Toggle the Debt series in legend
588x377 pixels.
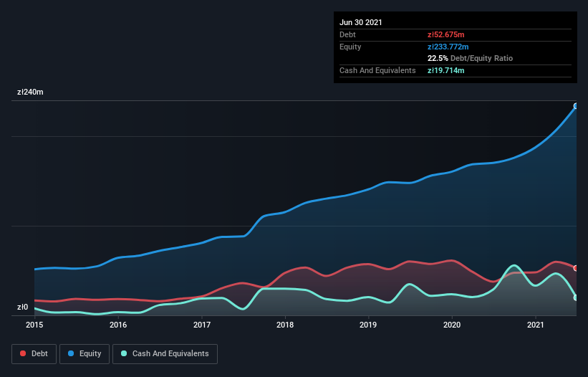point(34,354)
